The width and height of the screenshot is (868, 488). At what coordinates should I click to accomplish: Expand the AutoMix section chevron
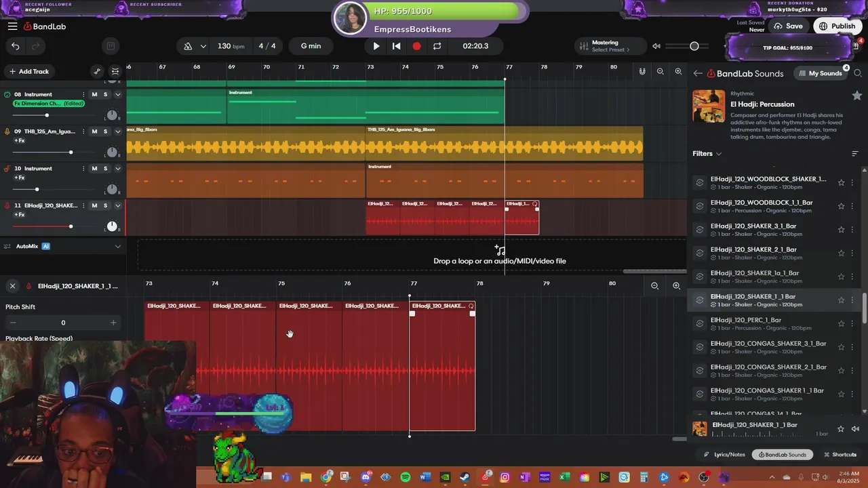(117, 246)
